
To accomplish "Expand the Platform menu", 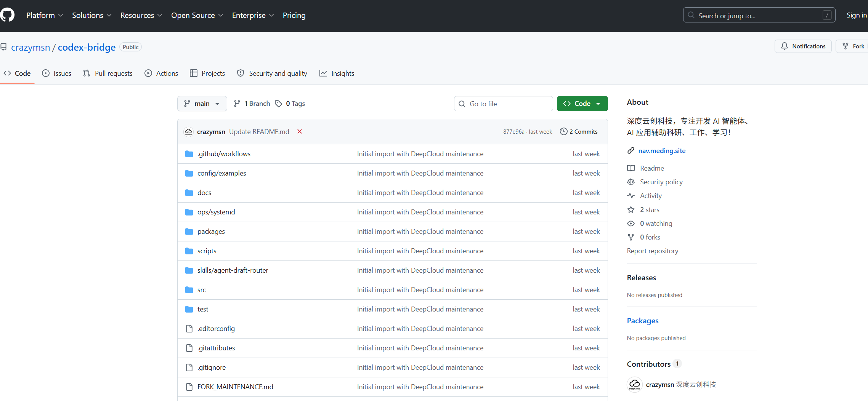I will click(x=45, y=15).
